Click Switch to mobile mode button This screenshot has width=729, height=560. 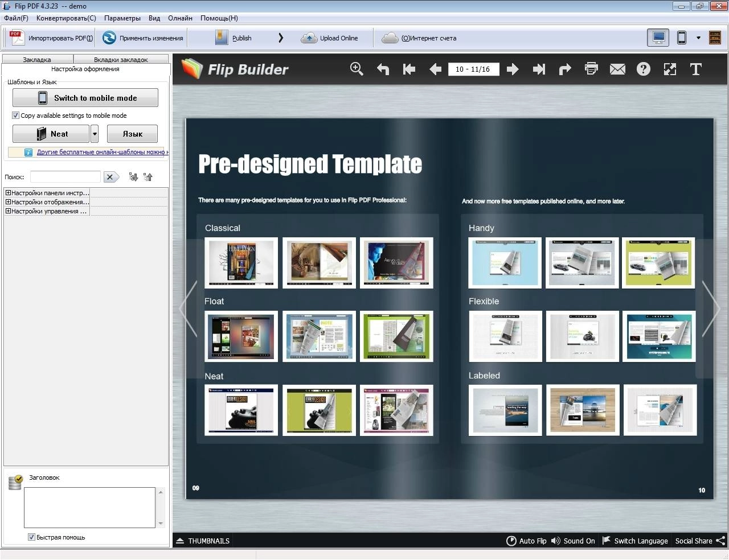pyautogui.click(x=85, y=98)
